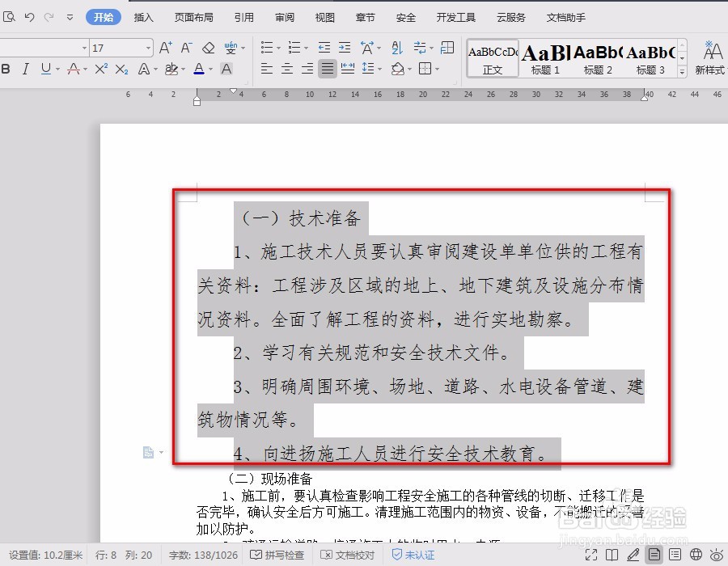The height and width of the screenshot is (566, 728).
Task: Click the Undo arrow icon
Action: (x=29, y=17)
